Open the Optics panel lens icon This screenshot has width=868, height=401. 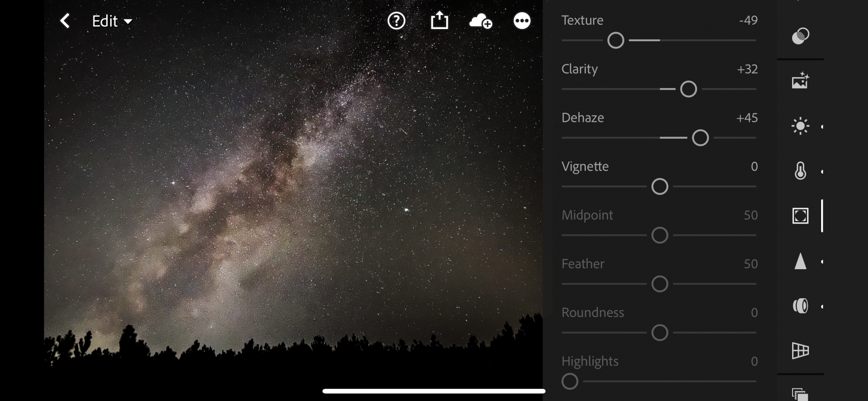[x=800, y=306]
